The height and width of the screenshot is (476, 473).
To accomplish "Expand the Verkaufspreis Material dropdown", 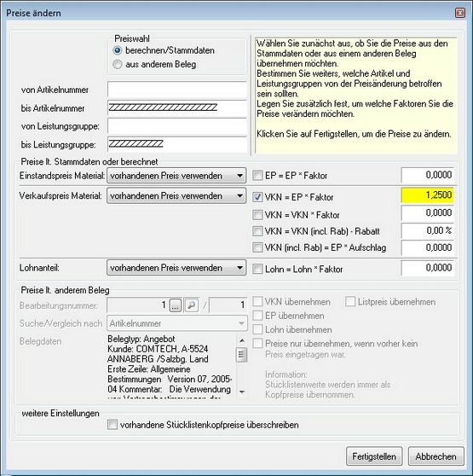I will [x=176, y=196].
